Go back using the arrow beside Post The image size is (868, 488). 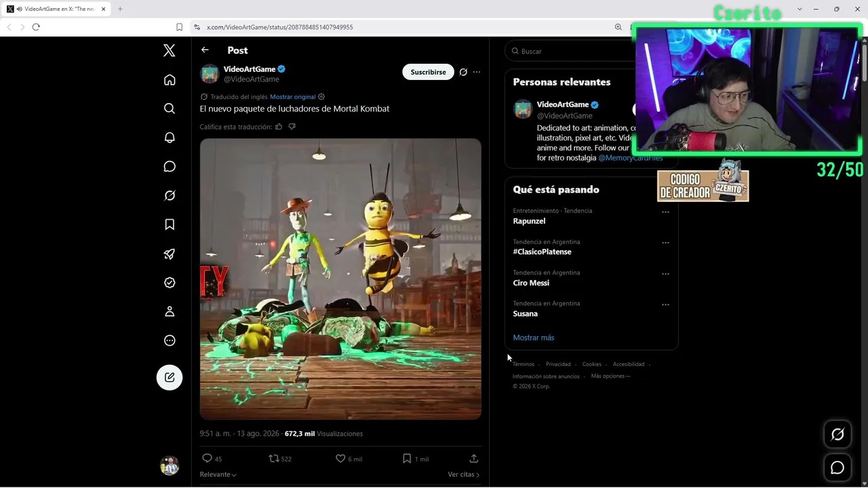[x=205, y=50]
